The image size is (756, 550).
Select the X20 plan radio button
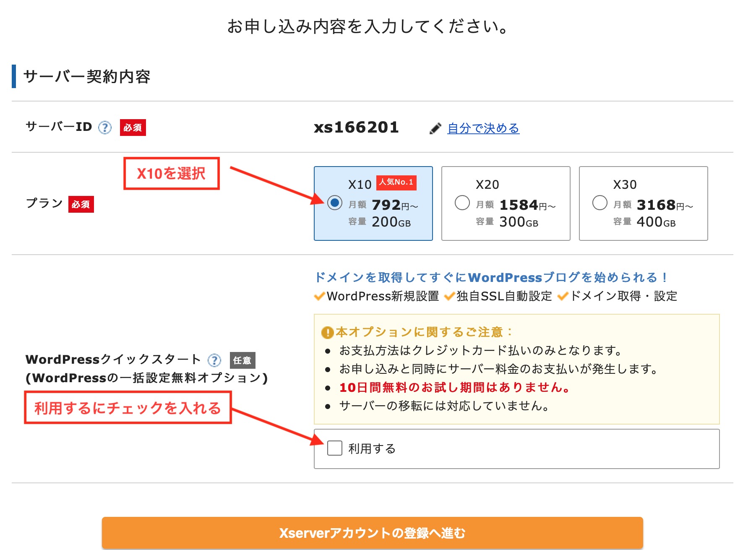462,203
